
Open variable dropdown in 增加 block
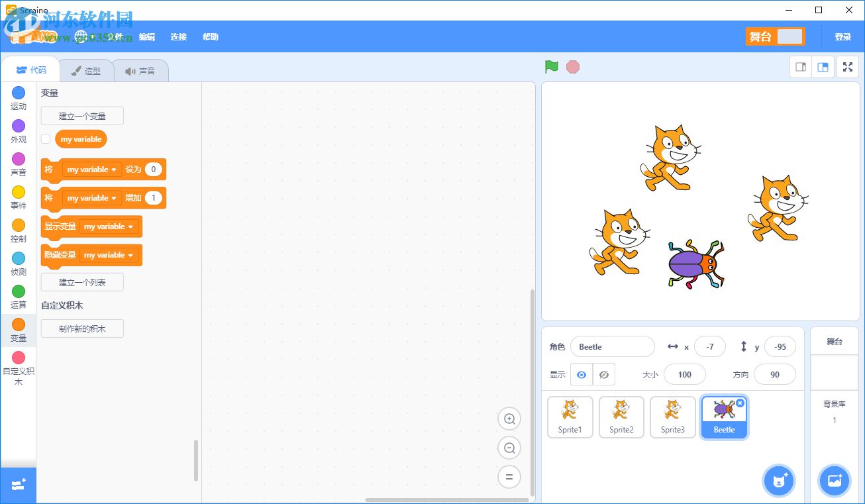(x=92, y=198)
